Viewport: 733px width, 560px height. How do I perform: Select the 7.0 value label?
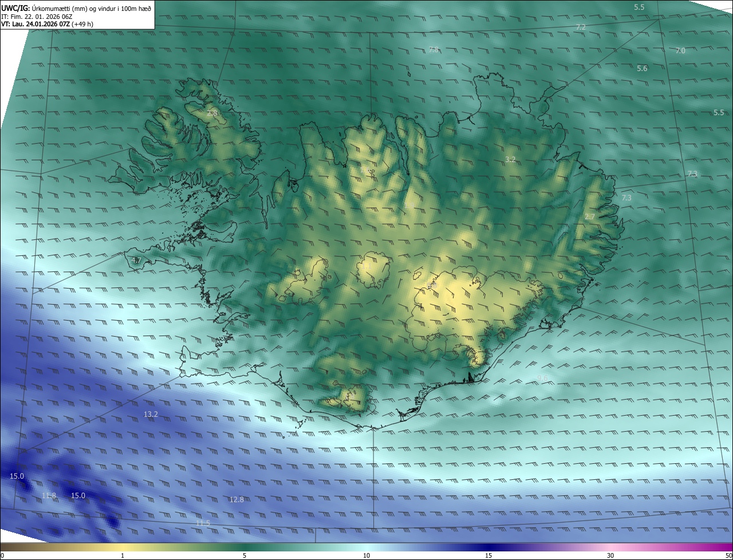(x=680, y=51)
